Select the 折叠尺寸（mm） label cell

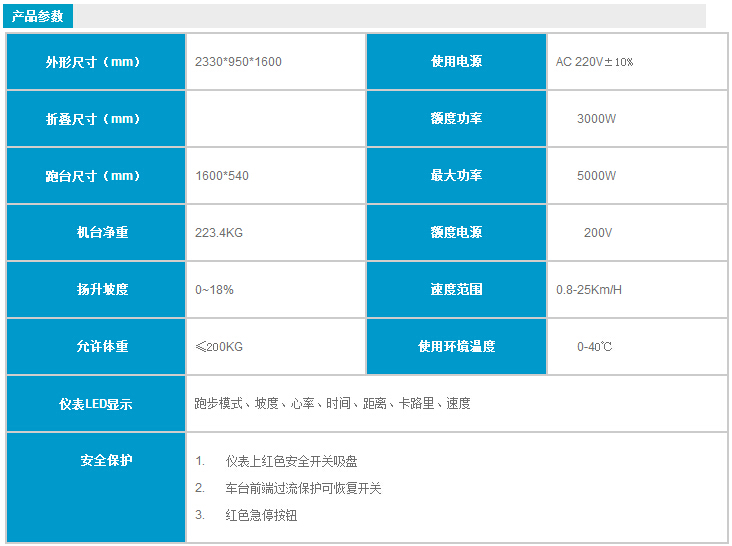point(95,119)
